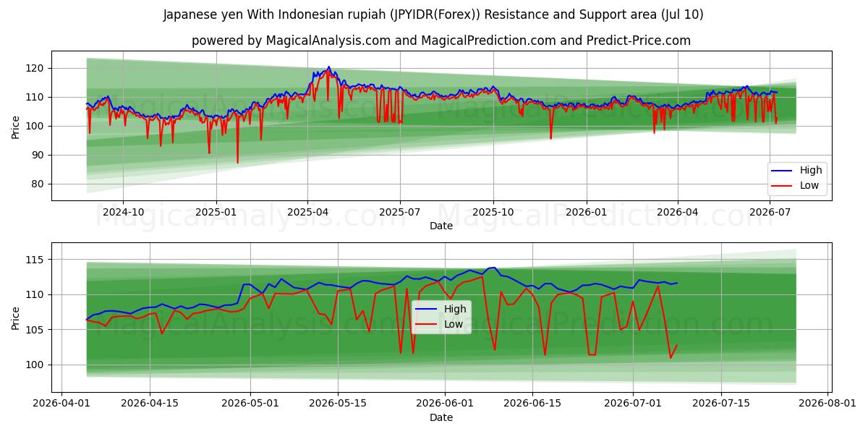
Task: Click the 80 price tick on top chart
Action: [39, 184]
